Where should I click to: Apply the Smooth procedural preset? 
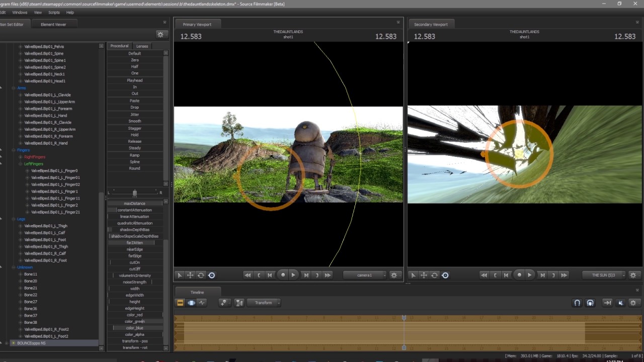[x=135, y=121]
